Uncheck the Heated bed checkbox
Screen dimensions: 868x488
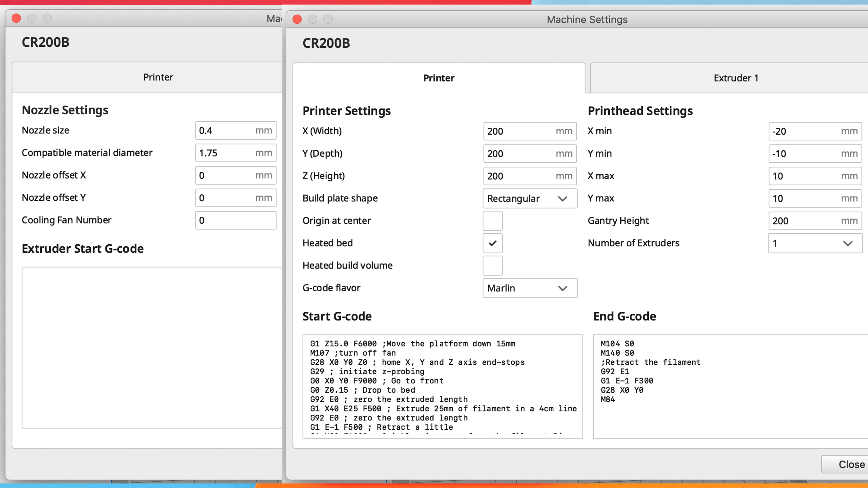tap(492, 243)
